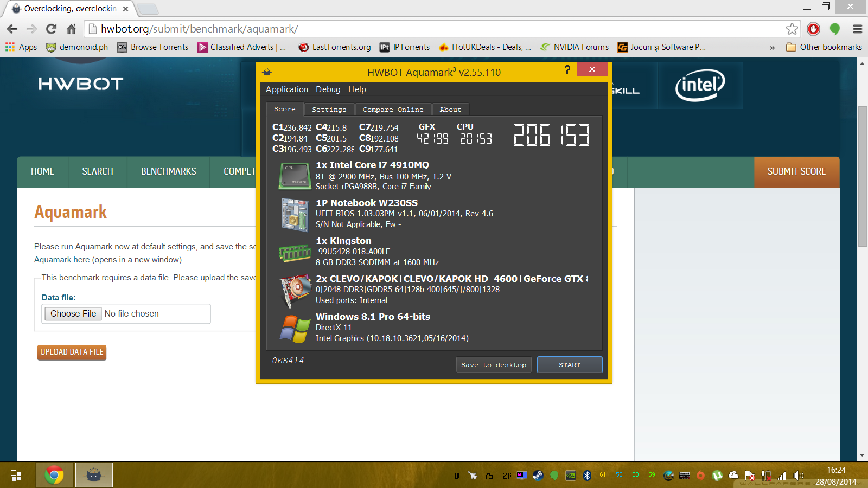Open the uTorrent tray icon
The image size is (868, 488).
point(717,476)
